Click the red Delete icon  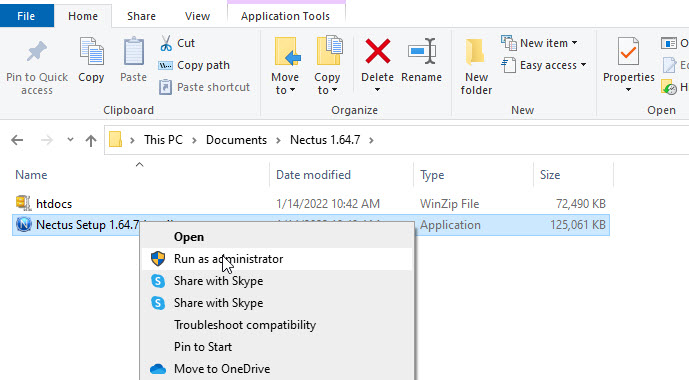(x=377, y=51)
